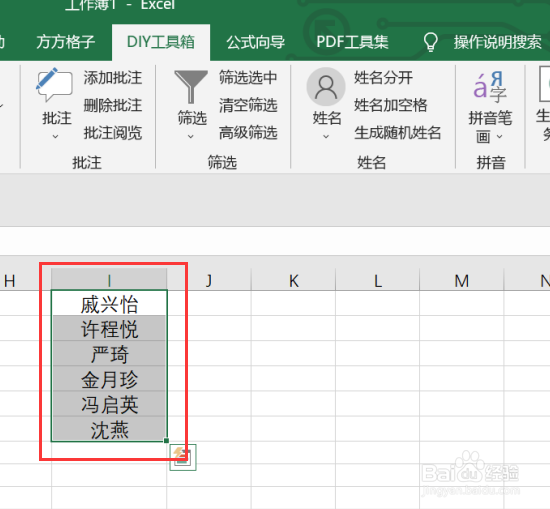This screenshot has width=550, height=509.
Task: Select the cell containing 冯启英
Action: pyautogui.click(x=109, y=404)
